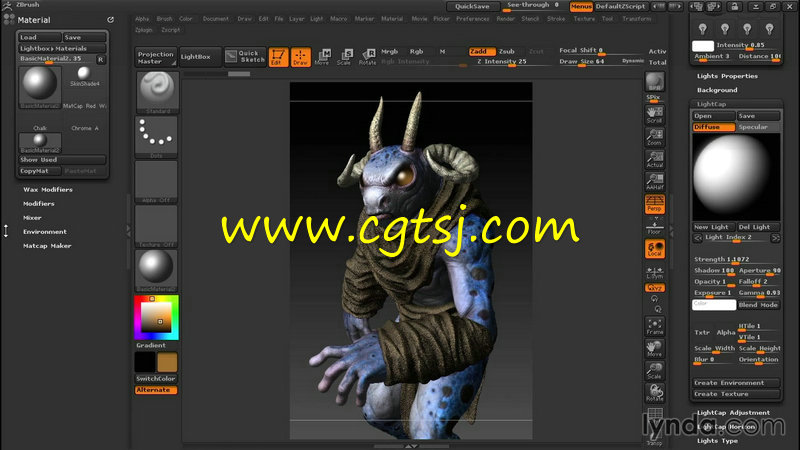The width and height of the screenshot is (800, 450).
Task: Toggle Perspective with the Persp button
Action: click(655, 204)
